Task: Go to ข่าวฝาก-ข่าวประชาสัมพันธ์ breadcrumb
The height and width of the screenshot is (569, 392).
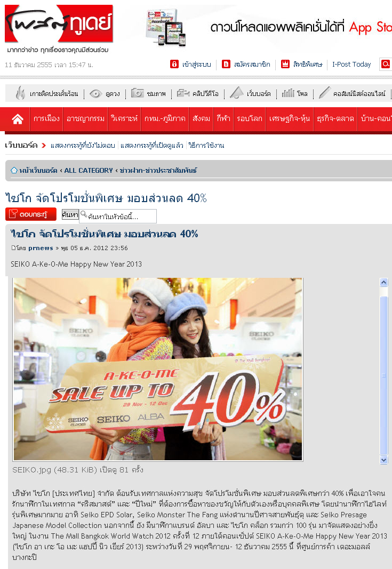Action: point(158,170)
